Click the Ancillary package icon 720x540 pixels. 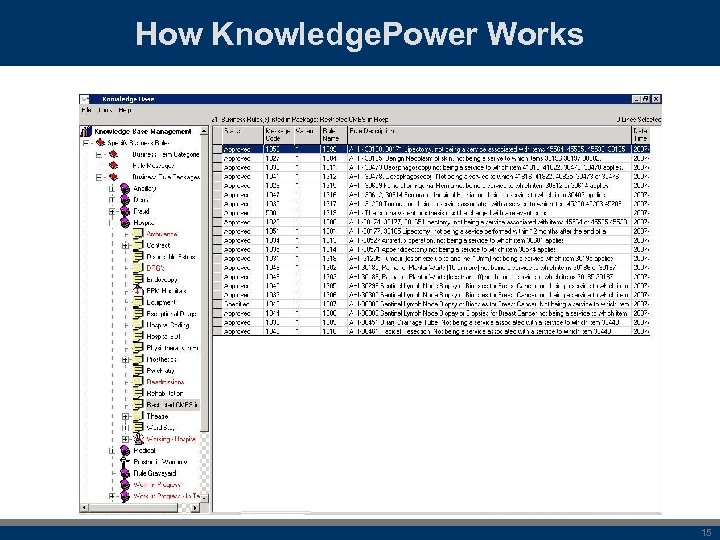[x=124, y=188]
